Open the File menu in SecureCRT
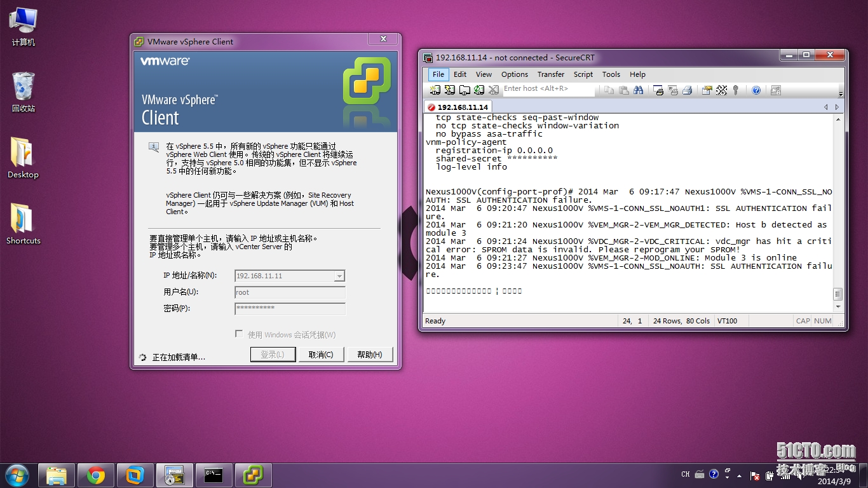The width and height of the screenshot is (868, 488). click(438, 74)
